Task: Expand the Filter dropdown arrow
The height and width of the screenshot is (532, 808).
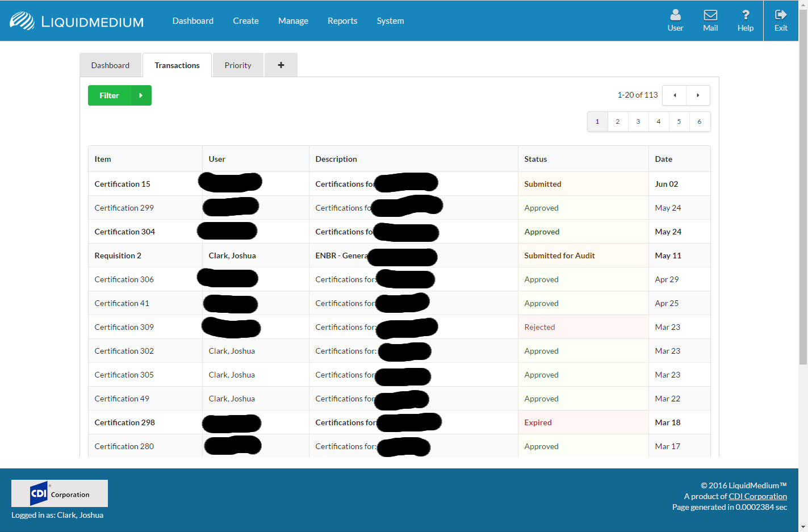Action: (141, 95)
